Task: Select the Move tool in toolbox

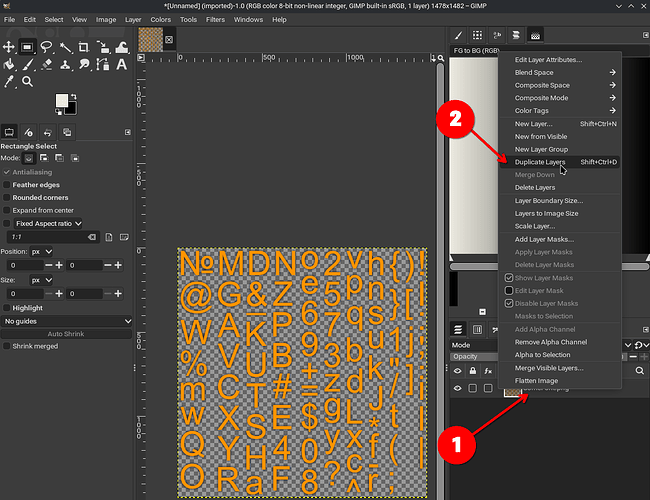Action: pyautogui.click(x=9, y=46)
